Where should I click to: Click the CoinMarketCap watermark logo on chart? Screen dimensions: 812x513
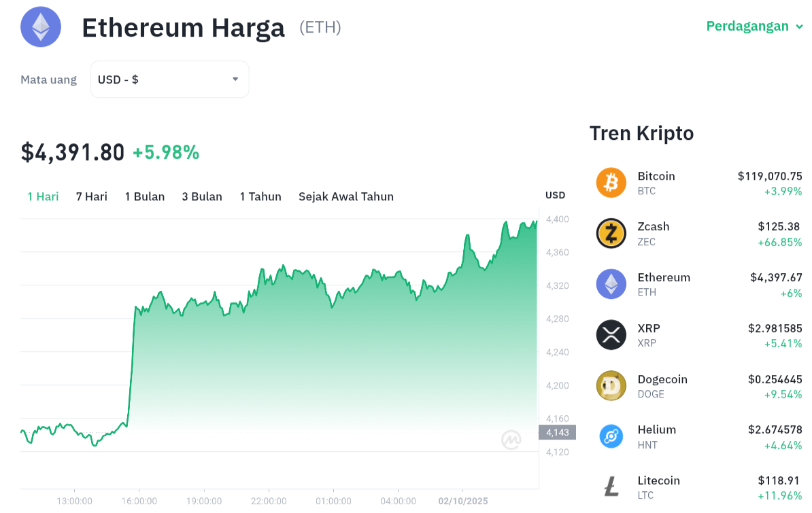pos(511,440)
